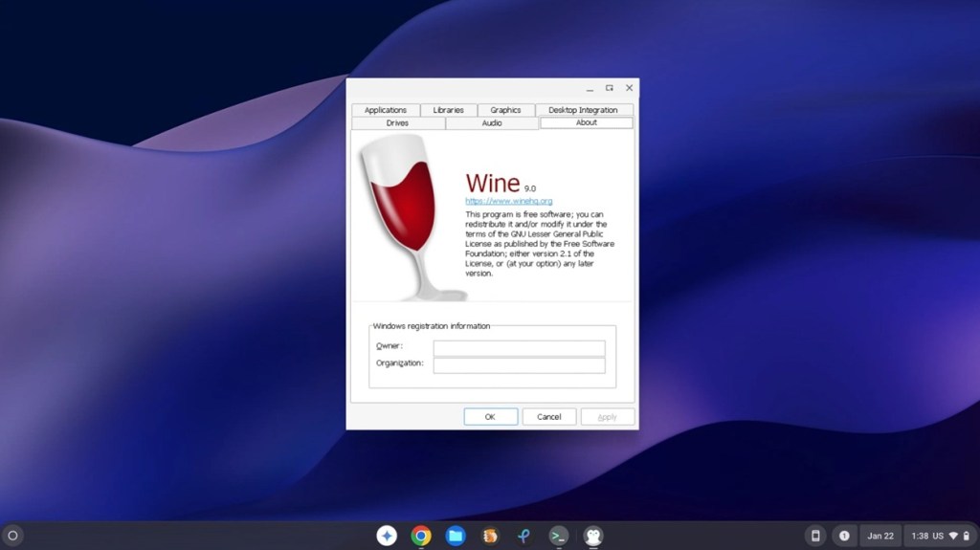Open the Files app in shelf

click(x=455, y=536)
